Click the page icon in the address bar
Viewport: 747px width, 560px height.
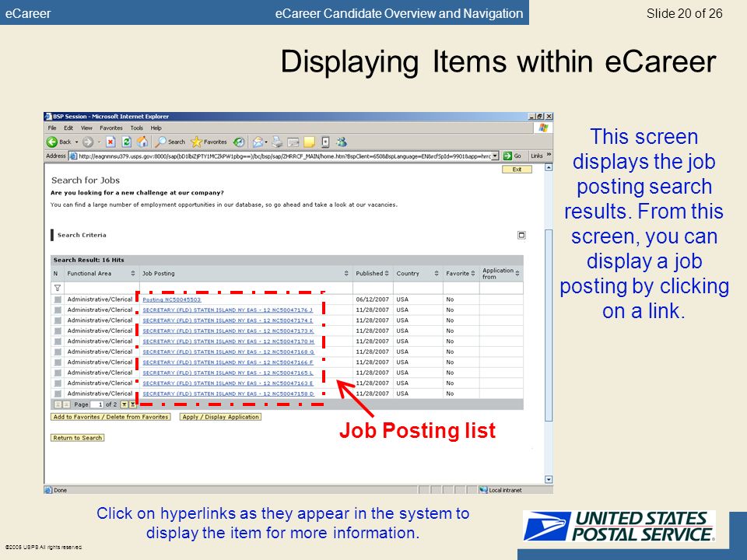(x=73, y=156)
